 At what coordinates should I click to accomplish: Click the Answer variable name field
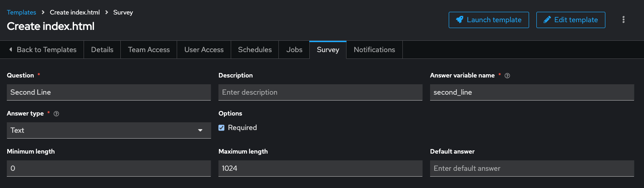click(x=531, y=92)
